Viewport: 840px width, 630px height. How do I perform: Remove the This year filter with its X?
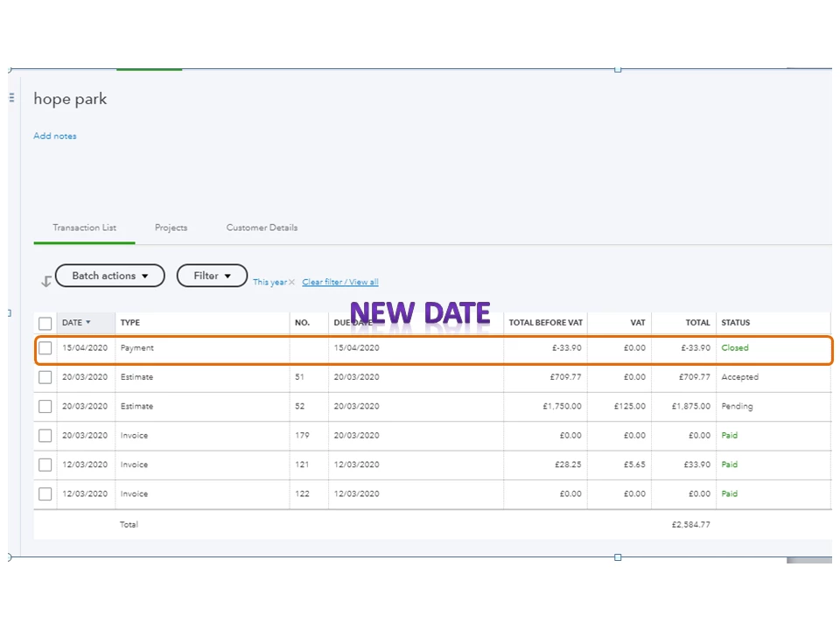tap(291, 282)
